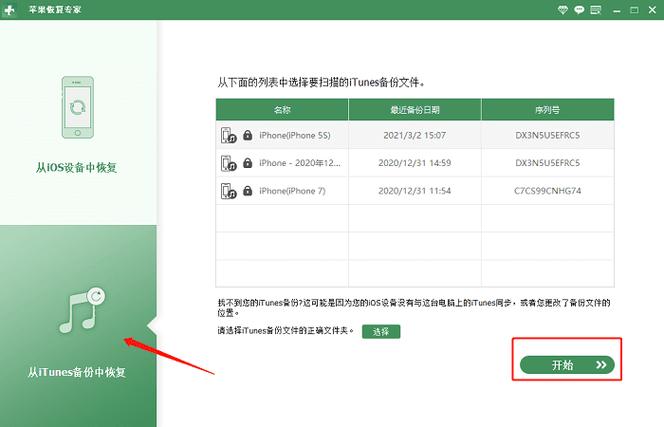Click the 选择 button to choose backup folder

pos(381,332)
